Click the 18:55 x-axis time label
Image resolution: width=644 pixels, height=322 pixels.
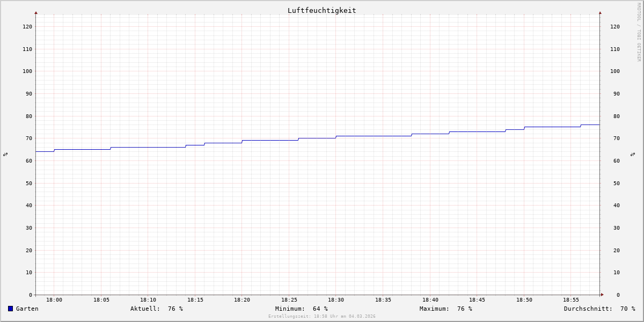[571, 300]
